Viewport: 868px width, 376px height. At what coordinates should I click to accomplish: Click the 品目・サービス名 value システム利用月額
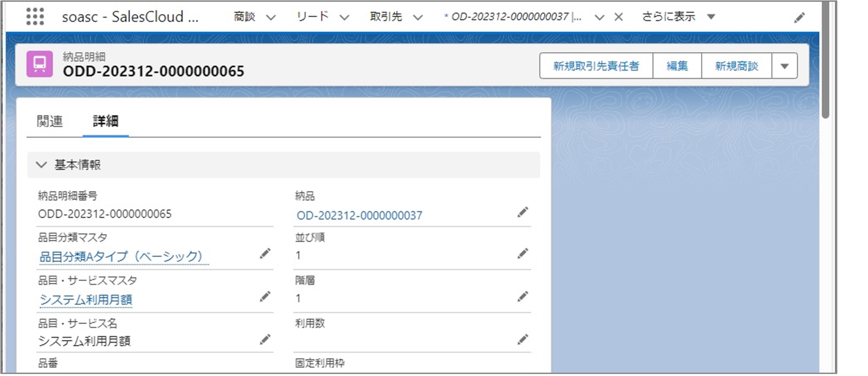84,341
